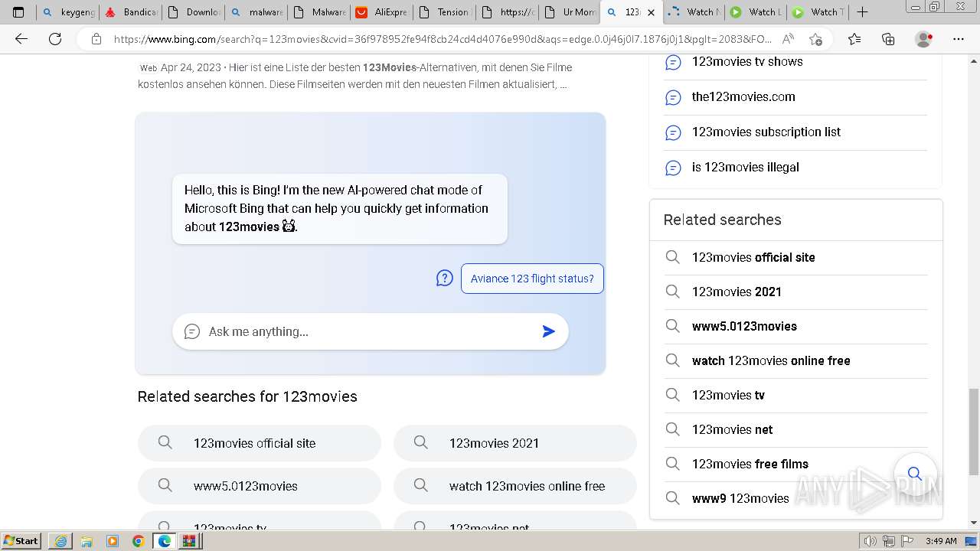Open sidebar 123movies tv shows suggestion

coord(747,61)
